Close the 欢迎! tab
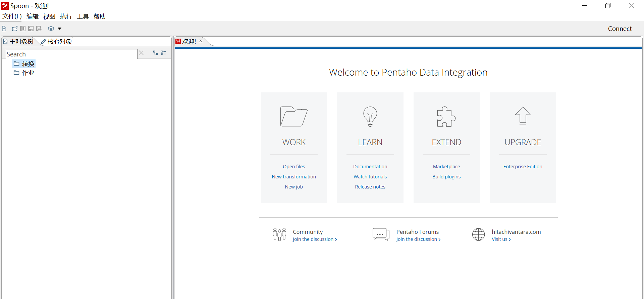Viewport: 644px width, 299px height. coord(201,41)
